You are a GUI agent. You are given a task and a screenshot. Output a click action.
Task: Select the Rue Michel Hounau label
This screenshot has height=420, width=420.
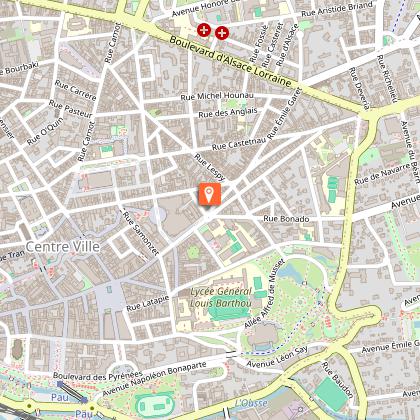[x=217, y=96]
